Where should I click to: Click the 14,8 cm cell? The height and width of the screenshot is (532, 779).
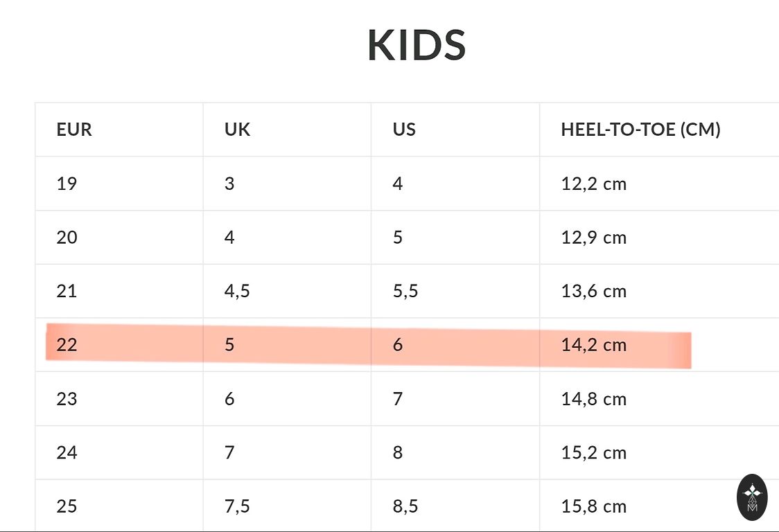coord(593,399)
